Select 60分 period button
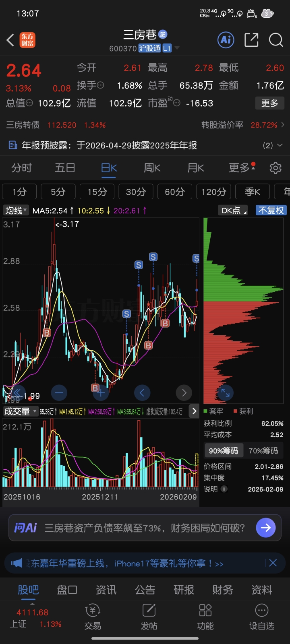The height and width of the screenshot is (644, 290). (175, 192)
